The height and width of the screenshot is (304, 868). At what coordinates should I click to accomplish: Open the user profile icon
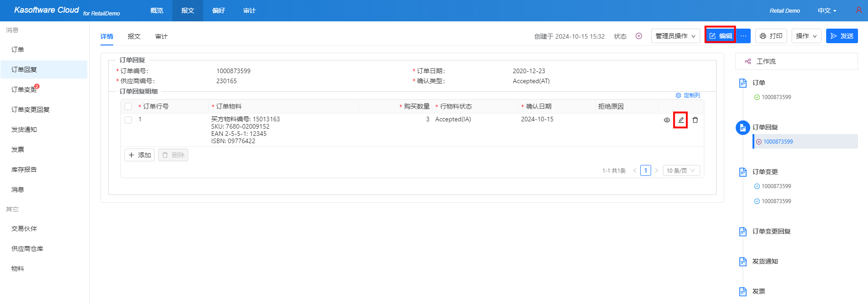click(858, 10)
